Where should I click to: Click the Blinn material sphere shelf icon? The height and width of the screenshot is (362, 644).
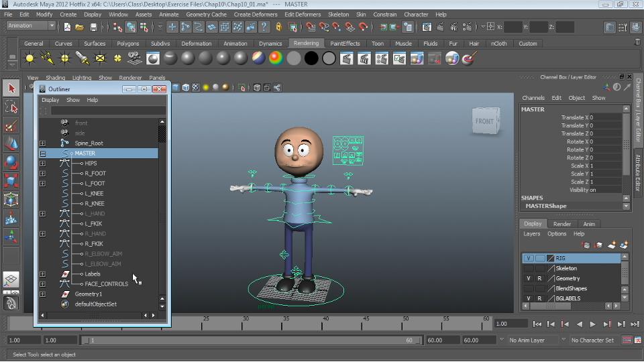pyautogui.click(x=189, y=58)
